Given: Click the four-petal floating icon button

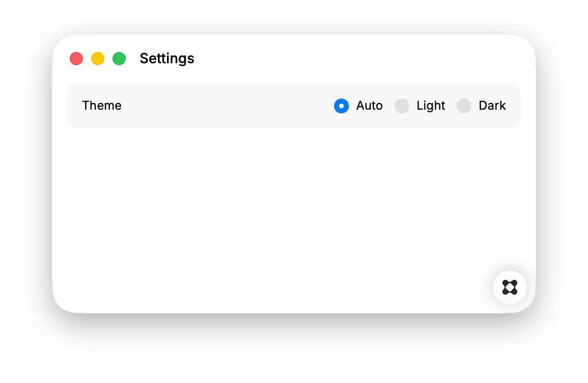Looking at the screenshot, I should [x=510, y=287].
